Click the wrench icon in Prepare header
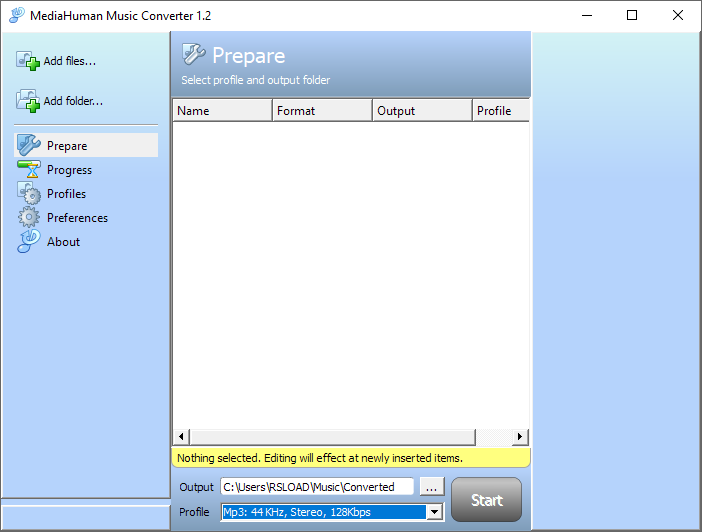Screen dimensions: 702x532 coord(193,54)
